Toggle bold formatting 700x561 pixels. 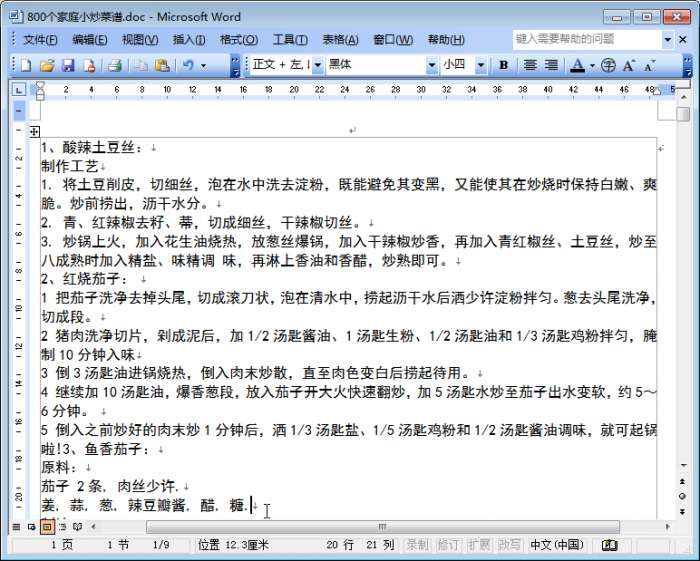pyautogui.click(x=504, y=66)
